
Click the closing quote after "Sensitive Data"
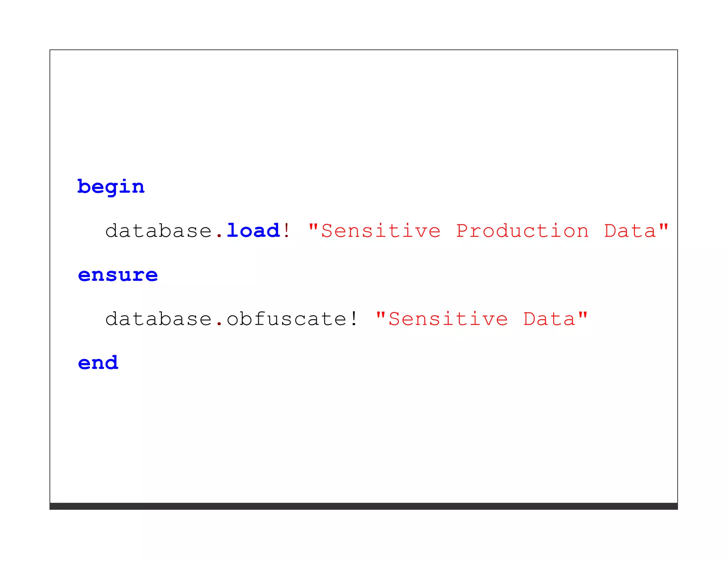click(x=583, y=314)
